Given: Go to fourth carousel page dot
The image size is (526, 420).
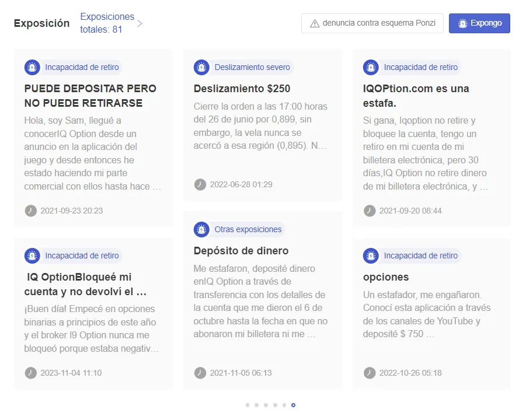Looking at the screenshot, I should tap(275, 405).
